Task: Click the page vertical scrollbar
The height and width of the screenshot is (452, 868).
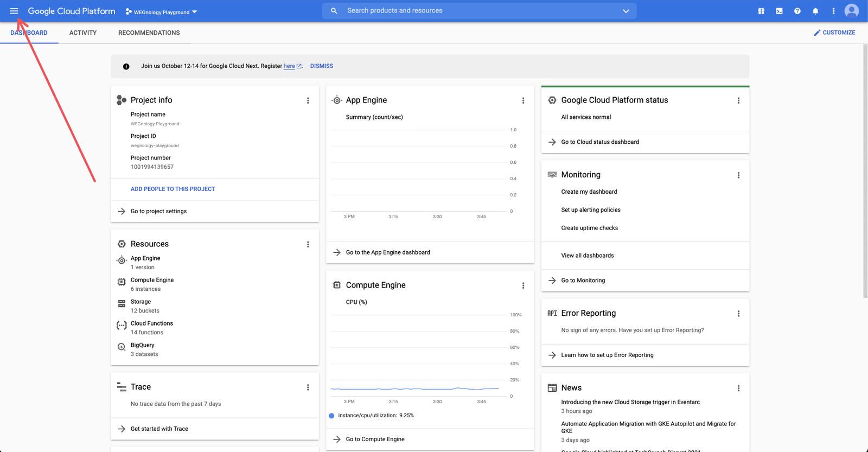Action: (x=865, y=171)
